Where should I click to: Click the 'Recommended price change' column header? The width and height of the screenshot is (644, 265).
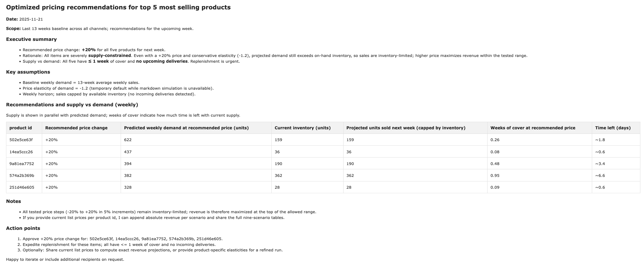tap(76, 128)
